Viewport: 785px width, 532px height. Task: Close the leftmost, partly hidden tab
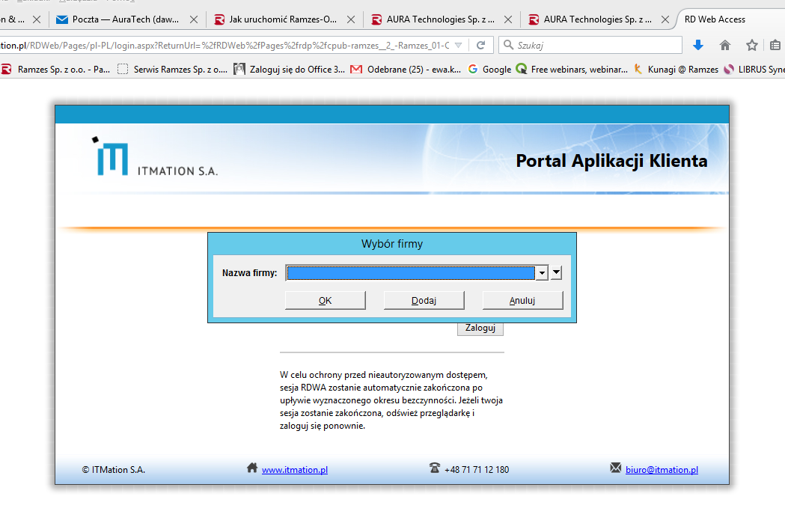[37, 19]
